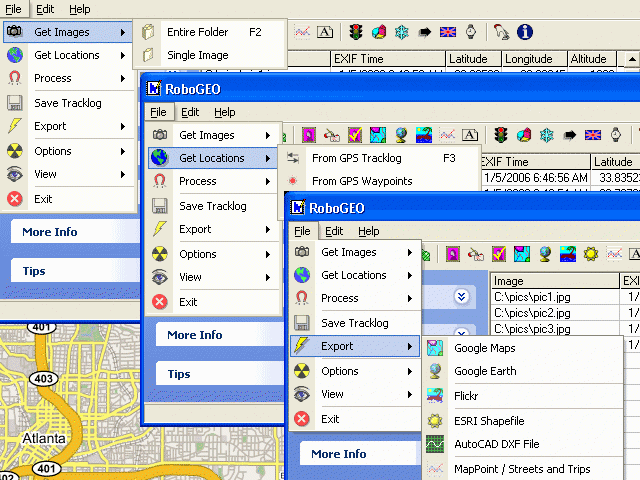Select the C:\pics\pic1.jpg row
The height and width of the screenshot is (480, 640).
pyautogui.click(x=554, y=297)
